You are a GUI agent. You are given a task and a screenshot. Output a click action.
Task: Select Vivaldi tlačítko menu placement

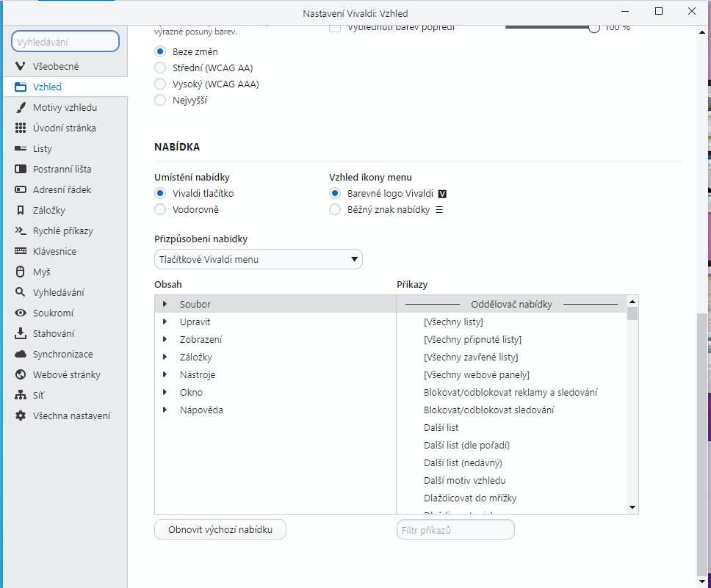pyautogui.click(x=160, y=194)
